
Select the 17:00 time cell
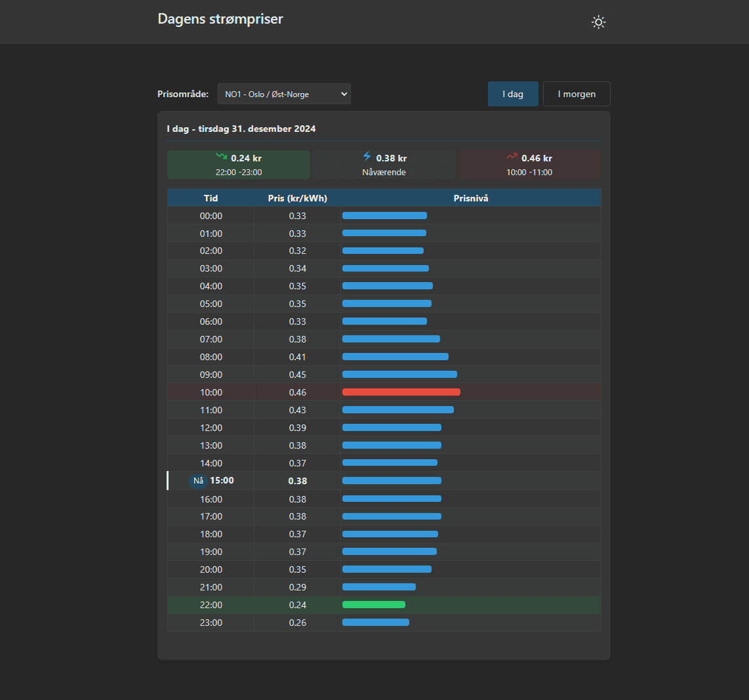click(x=211, y=516)
